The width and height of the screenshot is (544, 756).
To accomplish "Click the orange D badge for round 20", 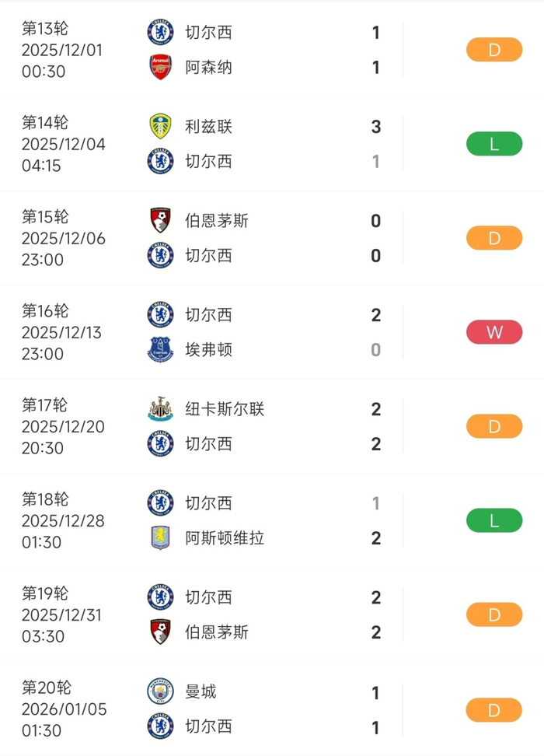I will point(494,709).
